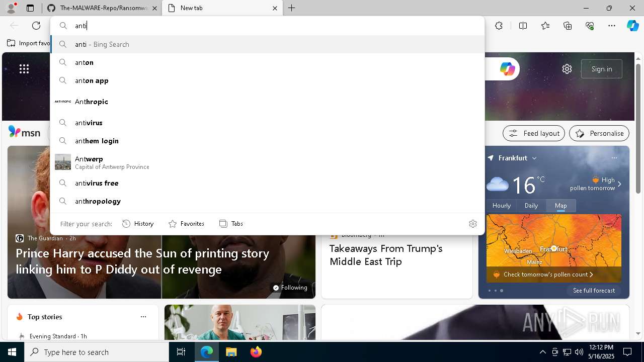Open the notifications center icon

click(627, 352)
